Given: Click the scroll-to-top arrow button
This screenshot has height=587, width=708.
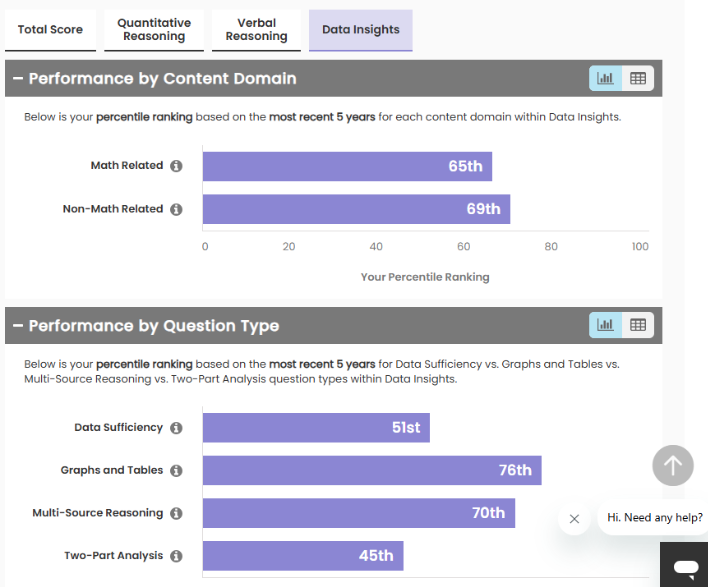Looking at the screenshot, I should [x=673, y=465].
